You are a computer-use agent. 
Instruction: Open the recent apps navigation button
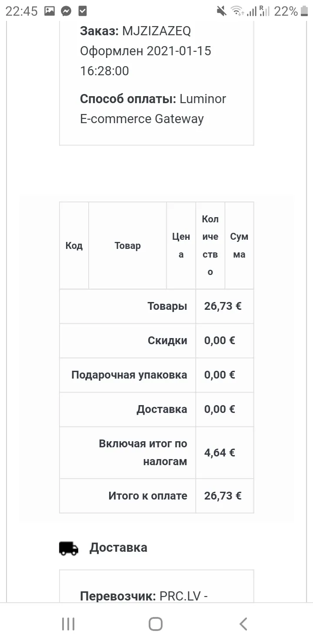pos(68,624)
